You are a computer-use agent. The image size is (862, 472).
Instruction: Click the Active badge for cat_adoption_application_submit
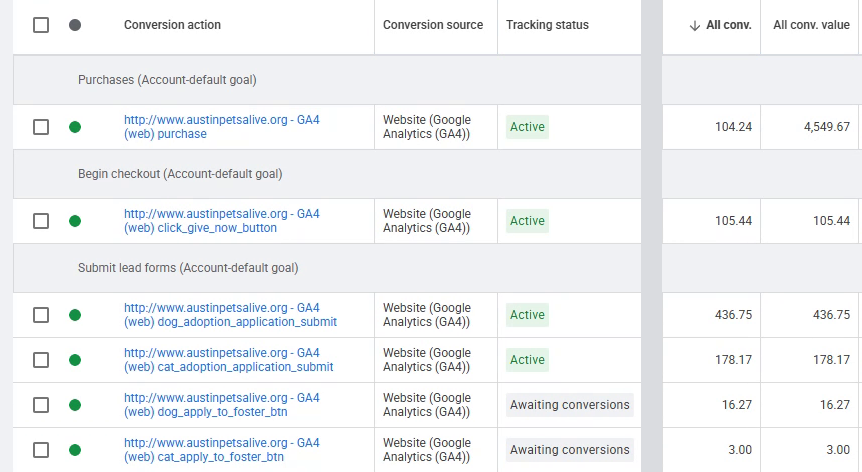point(527,360)
